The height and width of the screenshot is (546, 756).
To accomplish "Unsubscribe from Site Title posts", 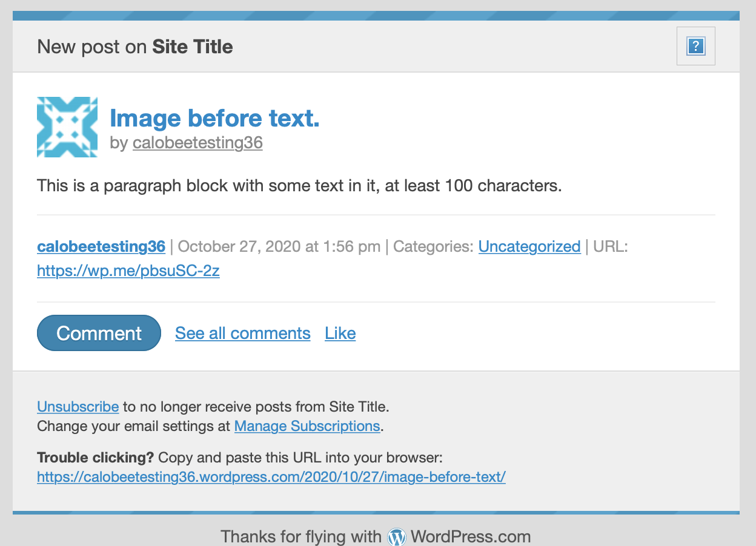I will [78, 406].
